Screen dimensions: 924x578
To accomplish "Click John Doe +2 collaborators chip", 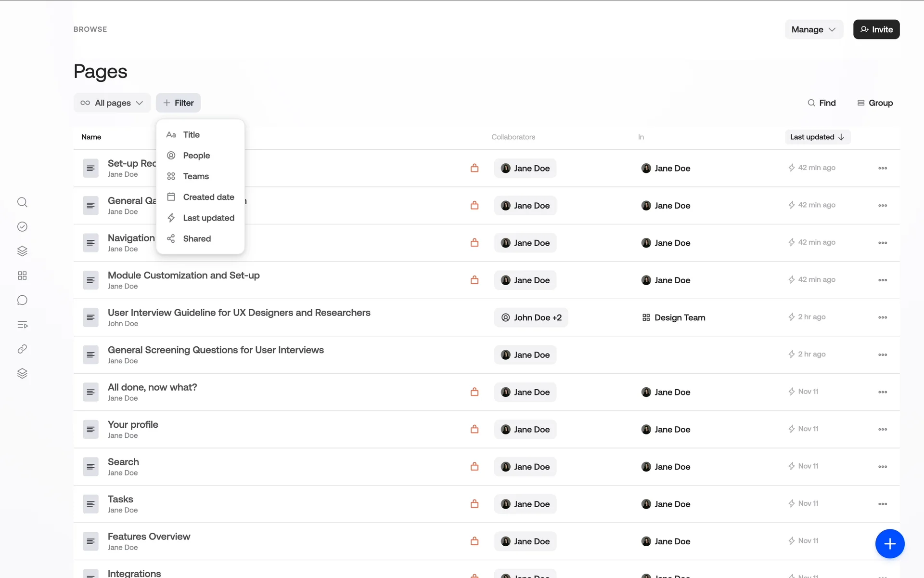I will click(x=531, y=317).
